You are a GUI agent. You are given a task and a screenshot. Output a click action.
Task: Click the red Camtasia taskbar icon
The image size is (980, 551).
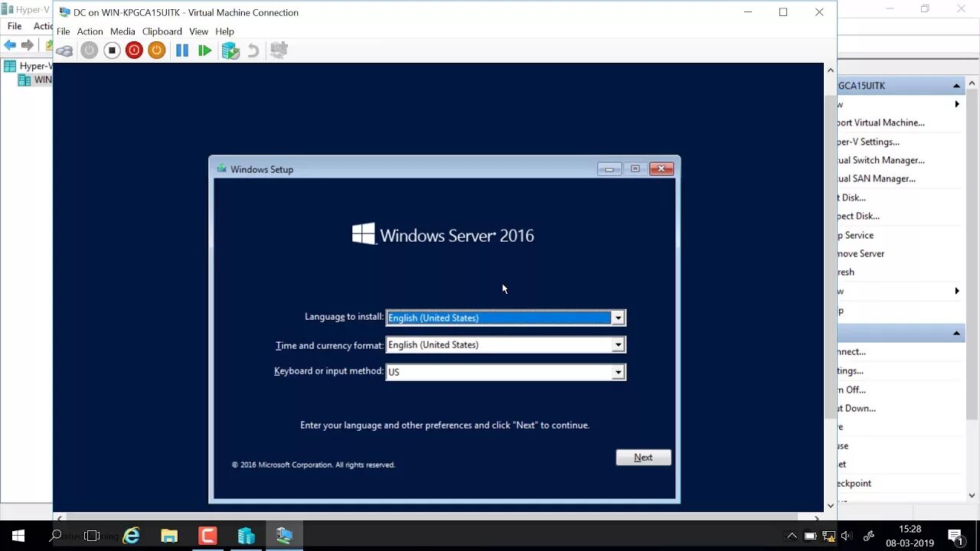pos(207,536)
